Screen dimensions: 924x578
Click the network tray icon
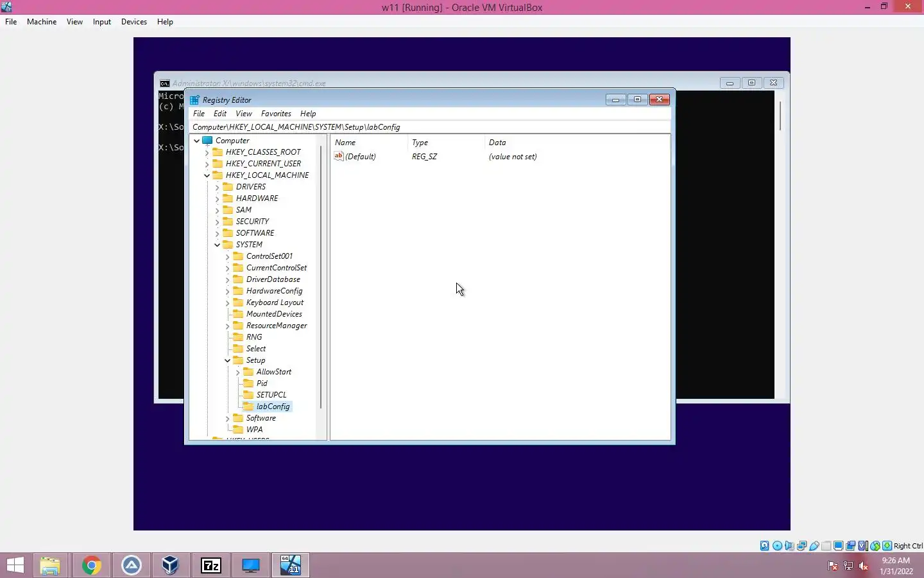tap(848, 566)
